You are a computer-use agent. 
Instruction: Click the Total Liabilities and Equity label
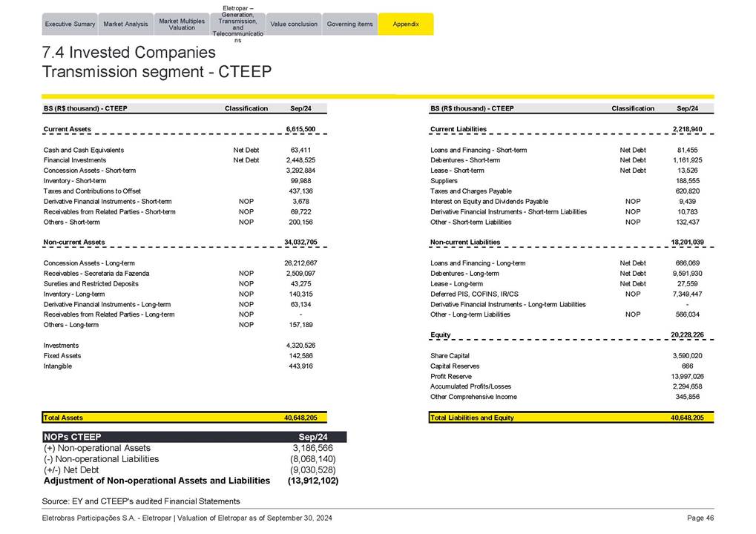coord(472,418)
